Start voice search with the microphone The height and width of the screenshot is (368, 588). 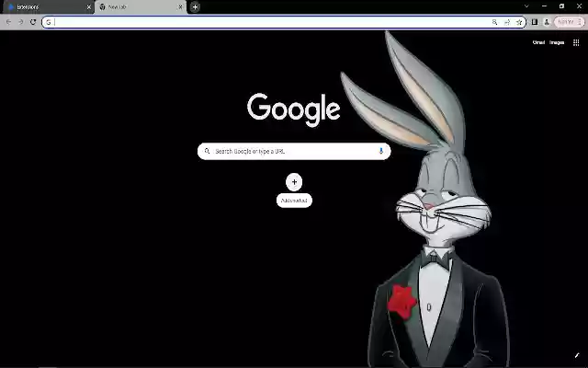point(381,151)
